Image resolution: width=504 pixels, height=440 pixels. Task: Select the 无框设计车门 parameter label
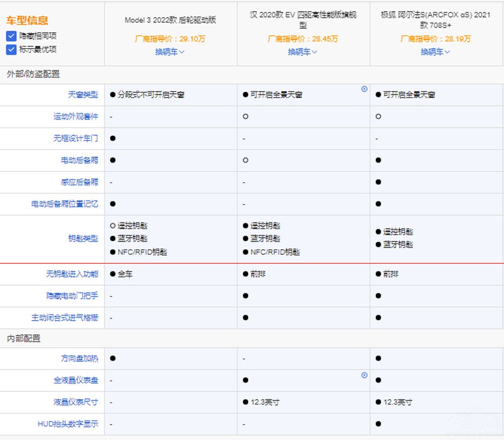[76, 138]
